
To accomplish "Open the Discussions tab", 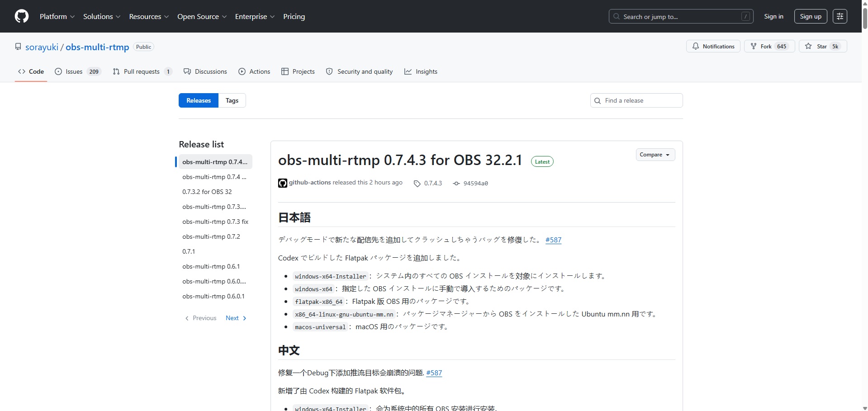I will tap(205, 71).
